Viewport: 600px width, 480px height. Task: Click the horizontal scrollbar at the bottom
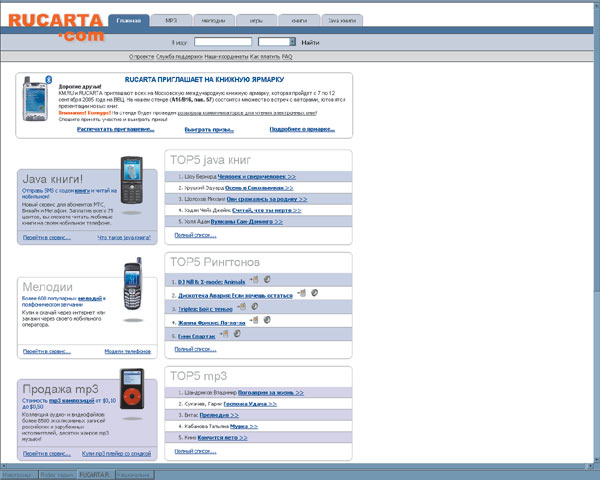pyautogui.click(x=297, y=466)
